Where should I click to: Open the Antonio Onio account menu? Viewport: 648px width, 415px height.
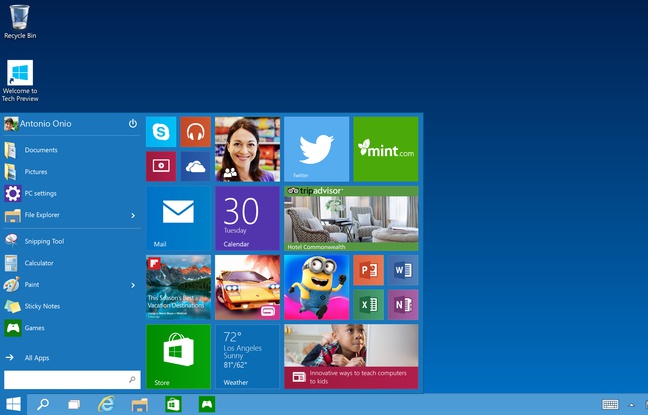(45, 124)
